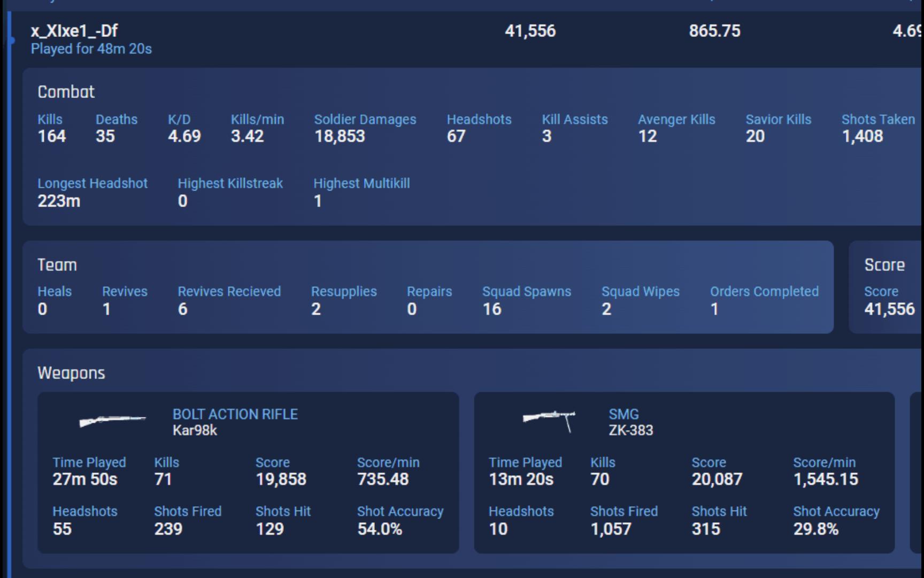
Task: Click the Combat Headshots value 67
Action: 456,136
